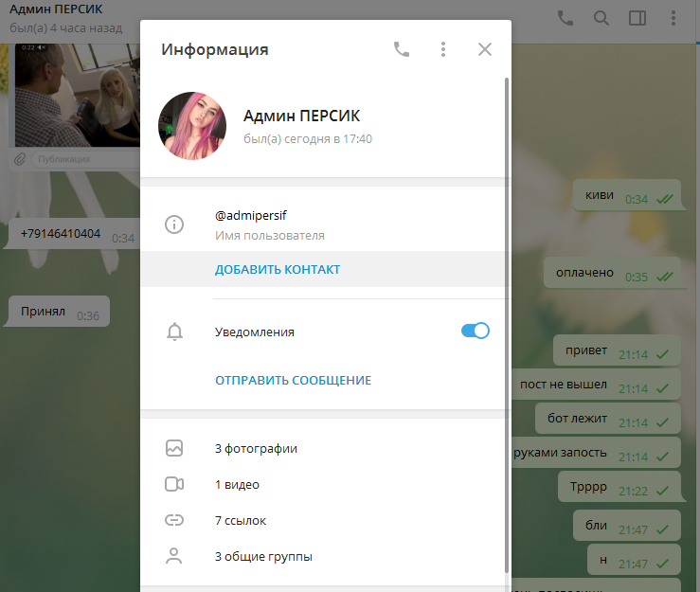Click the photo icon next to 3 фотографии
The height and width of the screenshot is (592, 700).
coord(174,448)
